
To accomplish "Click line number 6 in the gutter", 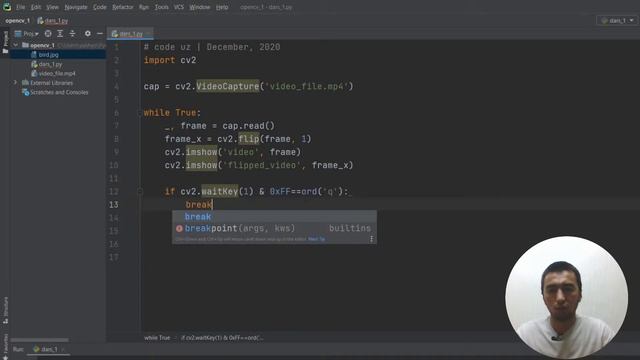I will tap(116, 113).
